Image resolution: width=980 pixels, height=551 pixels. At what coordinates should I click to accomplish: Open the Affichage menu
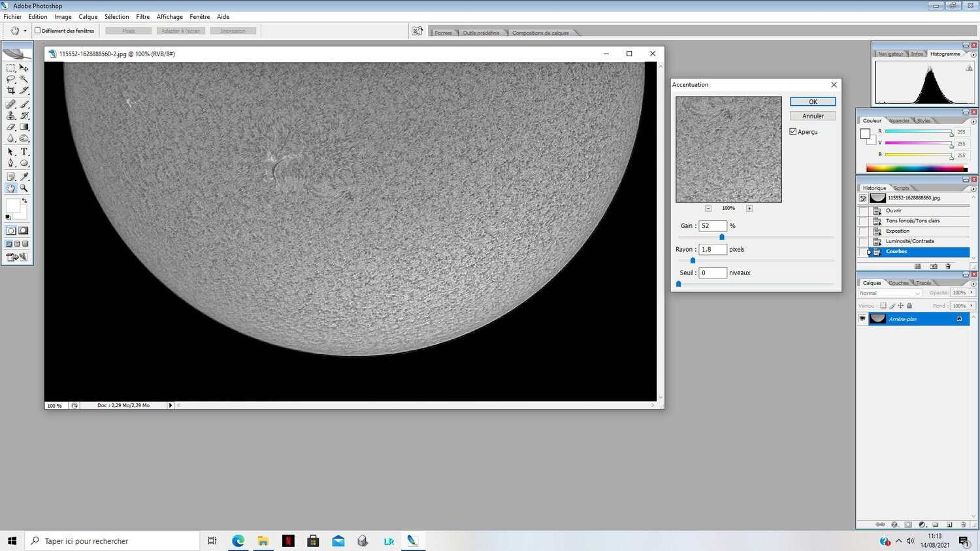coord(170,17)
